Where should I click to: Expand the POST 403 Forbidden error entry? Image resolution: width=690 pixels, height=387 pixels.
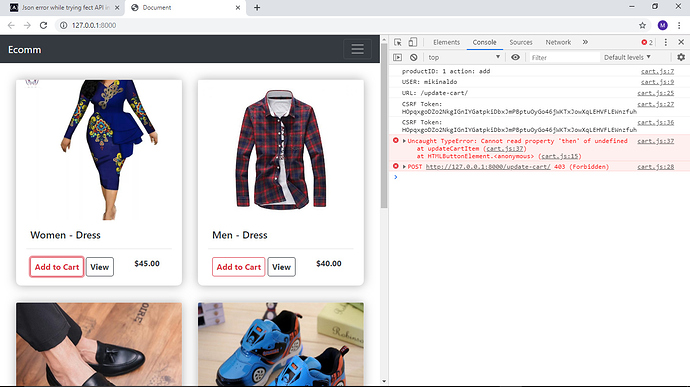click(404, 167)
